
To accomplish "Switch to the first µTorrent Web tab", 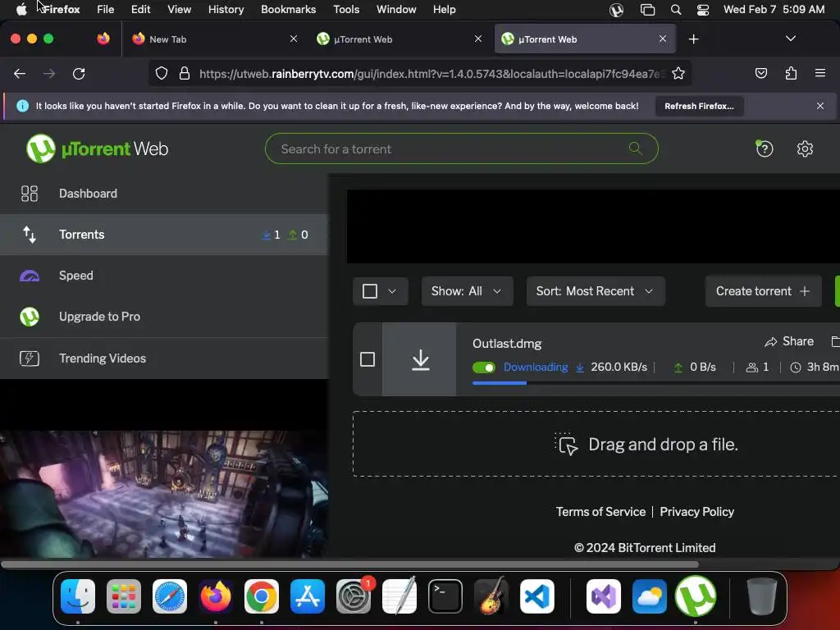I will pos(399,39).
